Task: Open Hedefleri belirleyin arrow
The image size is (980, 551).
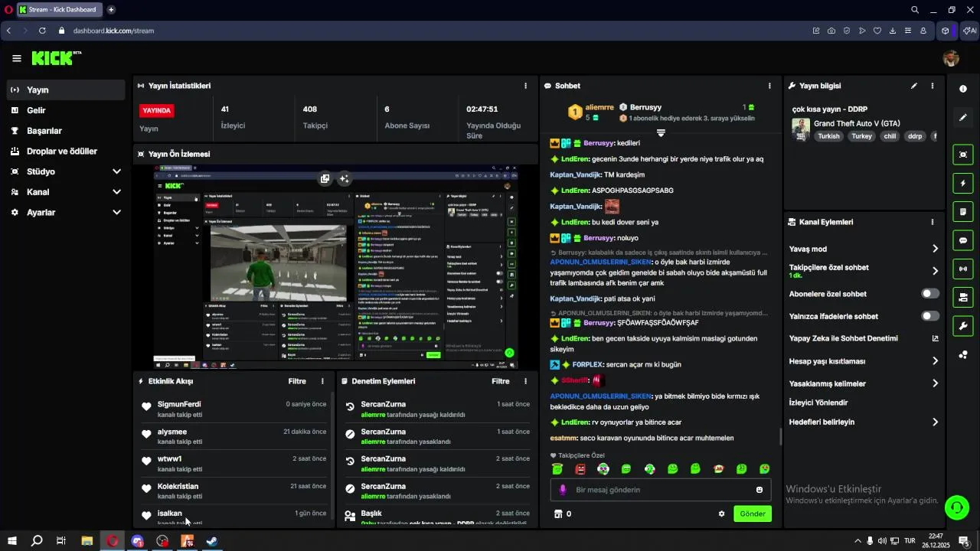Action: click(x=935, y=422)
